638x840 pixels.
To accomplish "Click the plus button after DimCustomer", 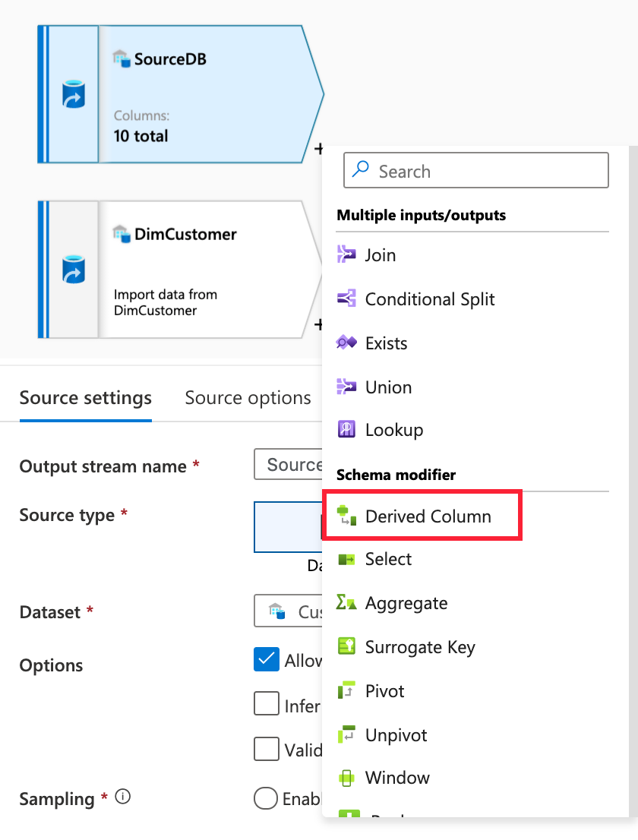I will point(319,324).
